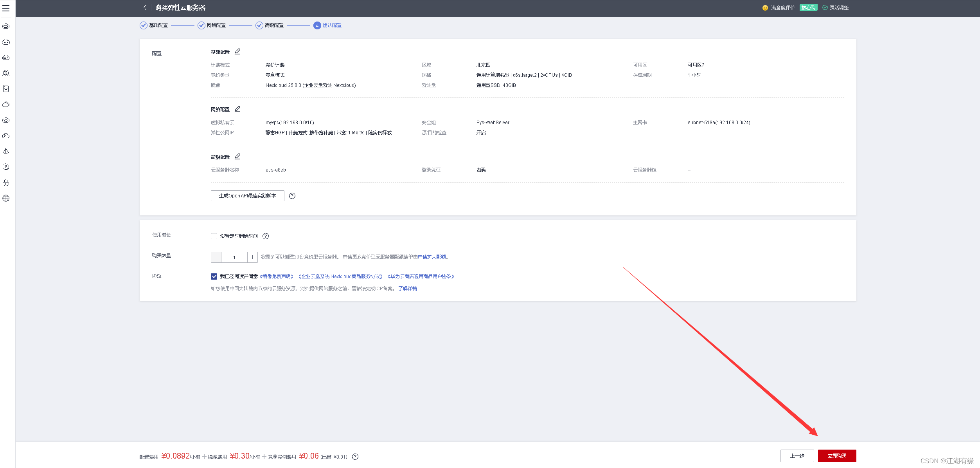Edit 基础配置 with the pencil icon
The height and width of the screenshot is (468, 980).
pos(237,51)
